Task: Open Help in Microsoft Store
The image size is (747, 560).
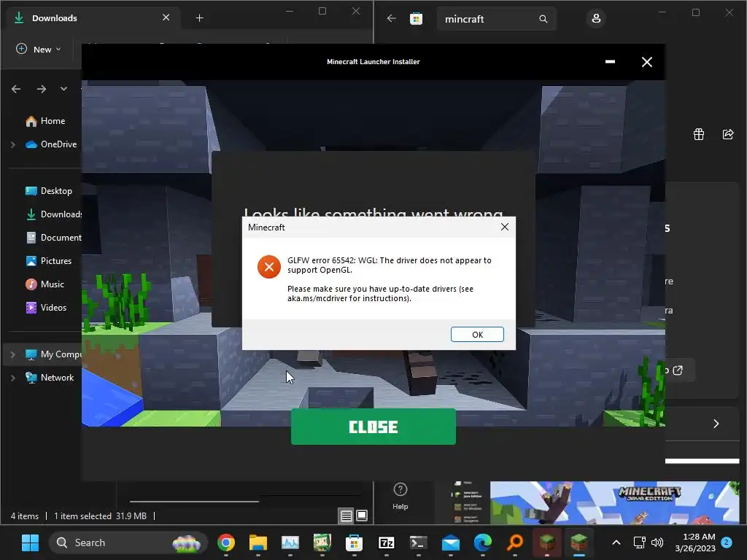Action: point(400,496)
